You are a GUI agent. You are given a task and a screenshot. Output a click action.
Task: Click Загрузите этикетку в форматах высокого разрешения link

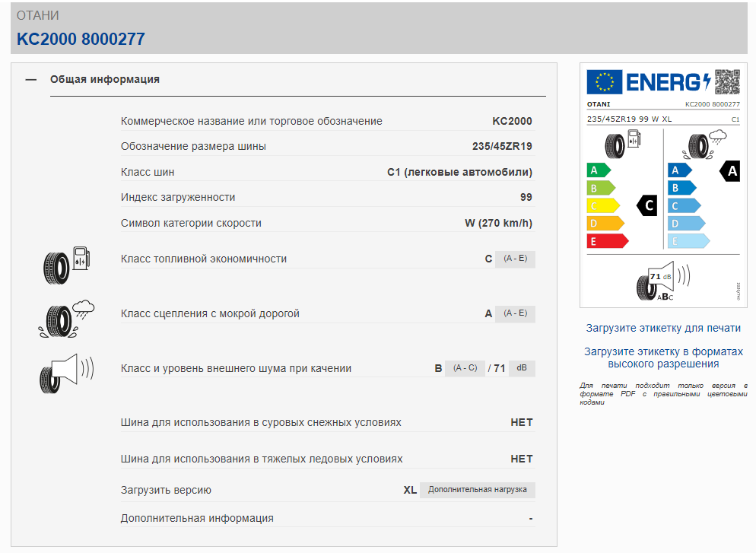(663, 358)
